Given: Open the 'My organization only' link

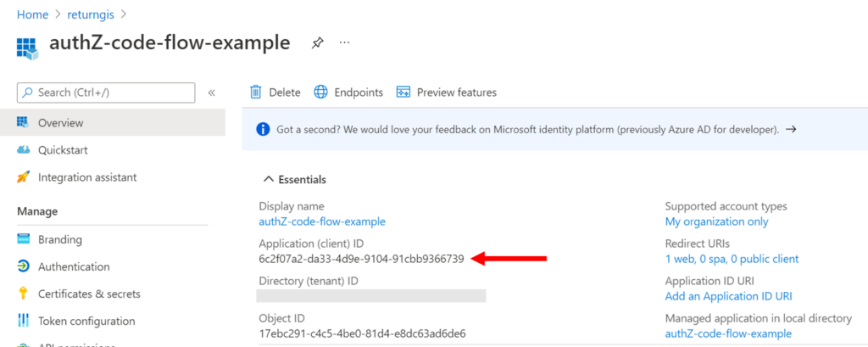Looking at the screenshot, I should 716,221.
